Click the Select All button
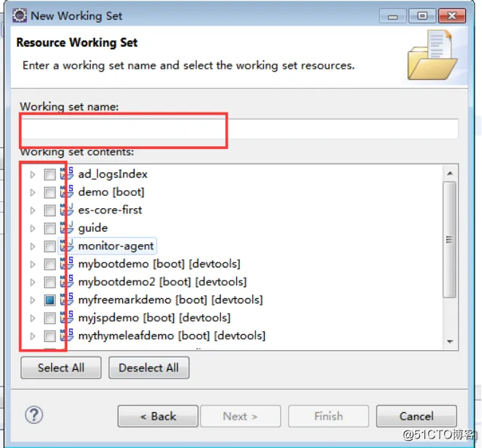 (x=61, y=368)
